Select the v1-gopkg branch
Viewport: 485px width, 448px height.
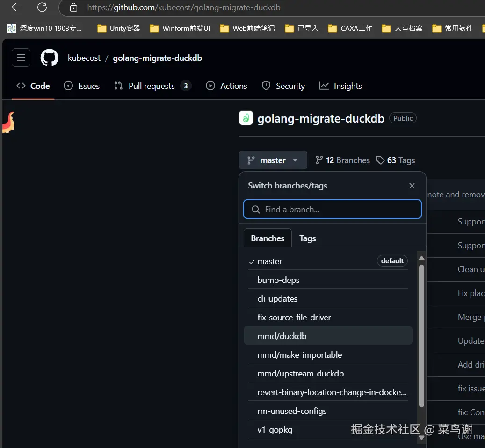click(328, 430)
